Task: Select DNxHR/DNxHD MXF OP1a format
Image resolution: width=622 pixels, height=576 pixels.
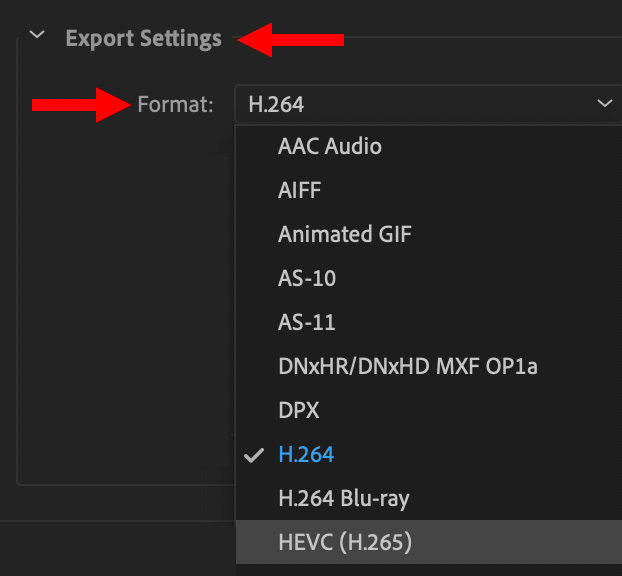Action: [x=429, y=366]
